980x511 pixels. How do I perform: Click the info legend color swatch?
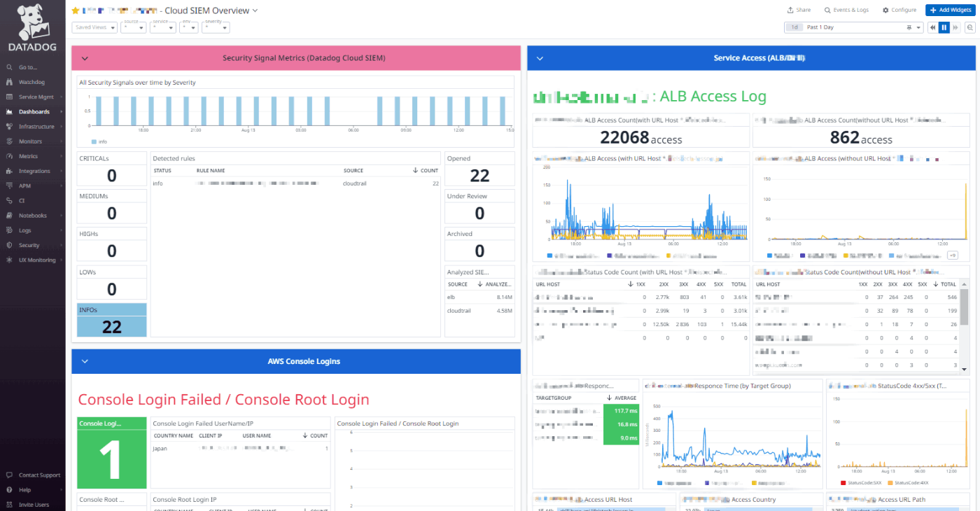94,141
